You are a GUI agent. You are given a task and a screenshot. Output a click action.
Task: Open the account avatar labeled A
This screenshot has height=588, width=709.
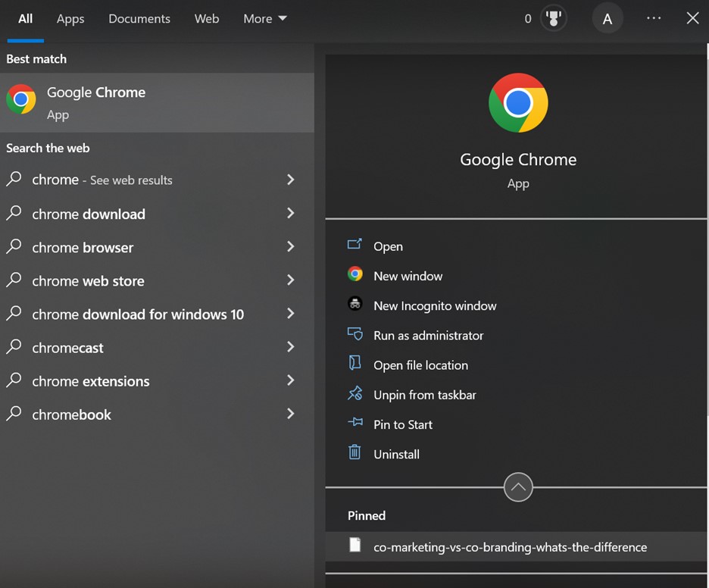click(x=607, y=19)
